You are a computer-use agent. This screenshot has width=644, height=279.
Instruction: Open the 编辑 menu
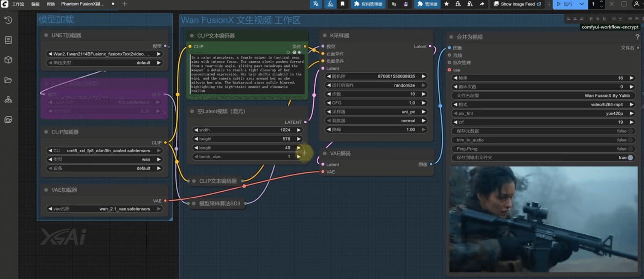pyautogui.click(x=35, y=4)
